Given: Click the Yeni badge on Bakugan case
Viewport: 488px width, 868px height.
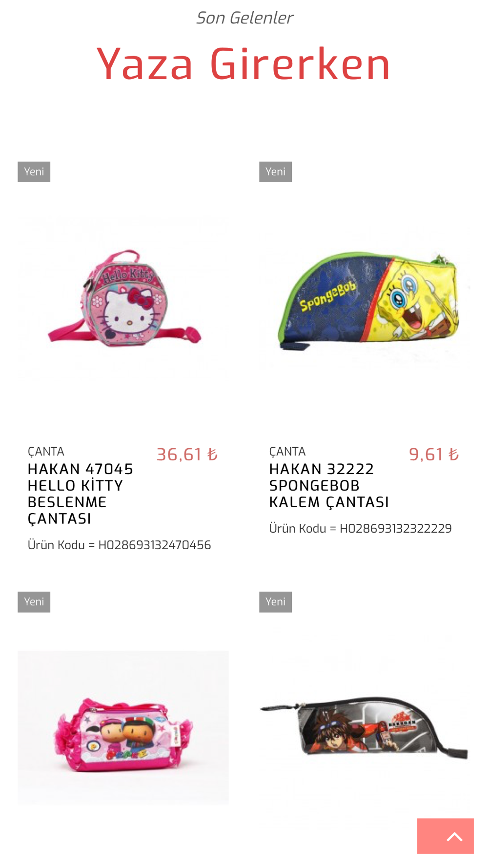Looking at the screenshot, I should (x=275, y=602).
